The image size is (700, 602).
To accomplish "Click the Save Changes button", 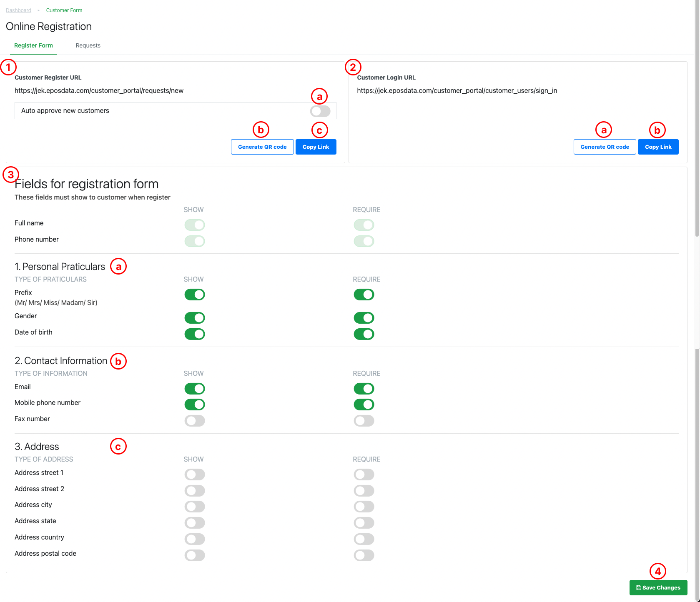I will [658, 587].
